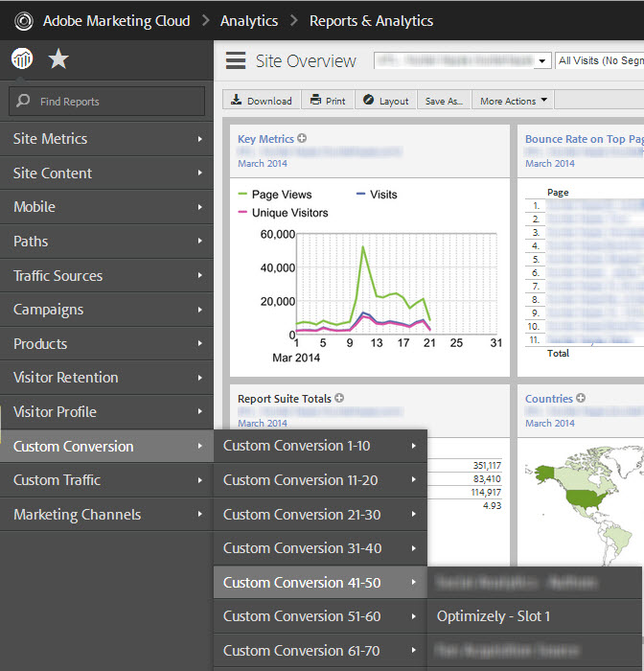This screenshot has height=671, width=644.
Task: Open the Visitor Profile menu
Action: coord(106,411)
